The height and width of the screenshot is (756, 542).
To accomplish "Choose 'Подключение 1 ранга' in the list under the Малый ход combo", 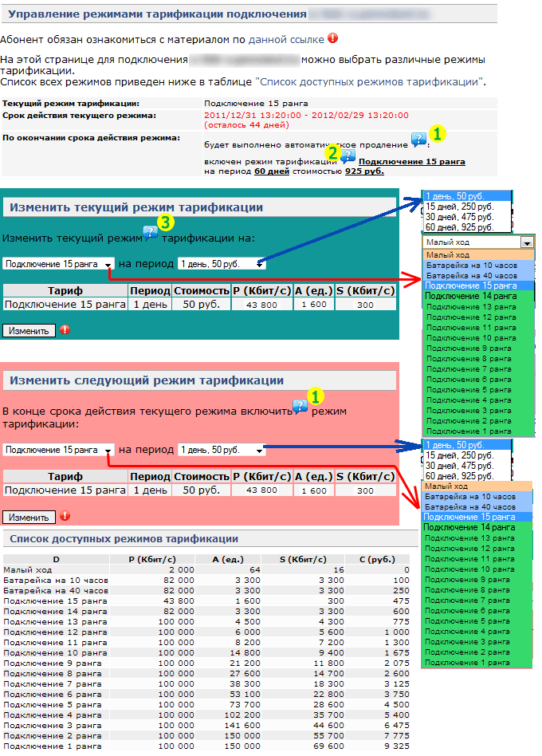I will (x=478, y=431).
